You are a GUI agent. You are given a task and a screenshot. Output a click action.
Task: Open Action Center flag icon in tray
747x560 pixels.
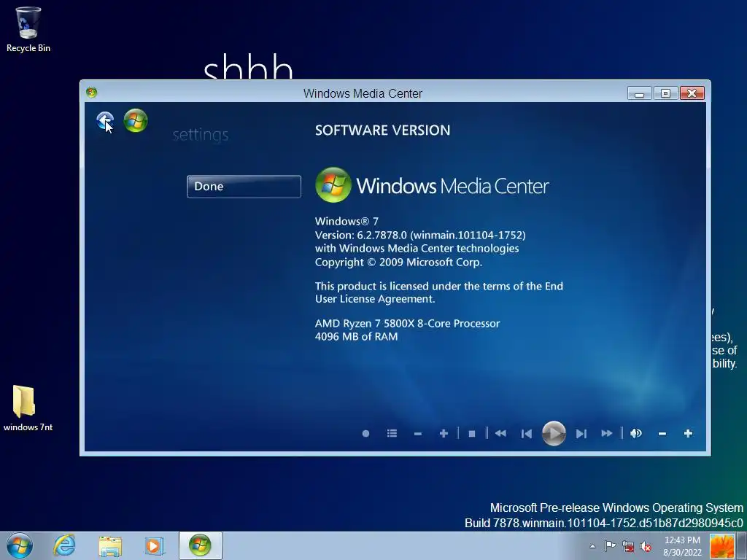point(610,546)
